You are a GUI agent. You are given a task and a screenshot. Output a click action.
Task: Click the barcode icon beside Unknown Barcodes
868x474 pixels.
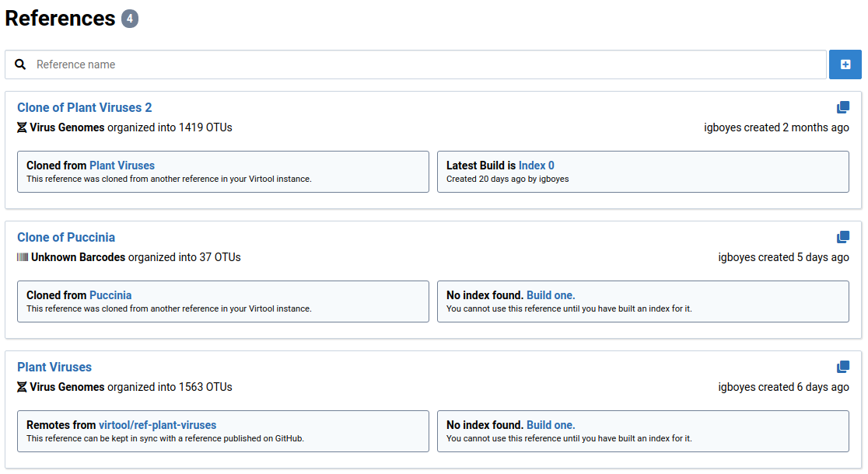23,257
